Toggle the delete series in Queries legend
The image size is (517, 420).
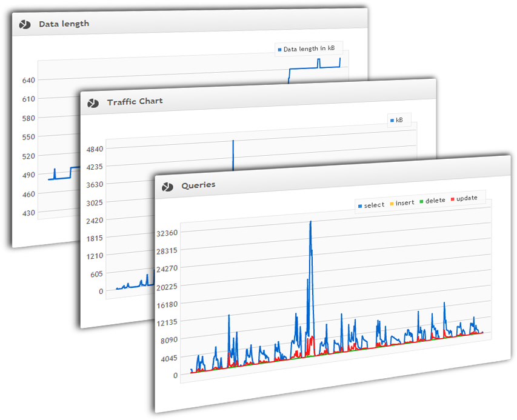pyautogui.click(x=432, y=201)
